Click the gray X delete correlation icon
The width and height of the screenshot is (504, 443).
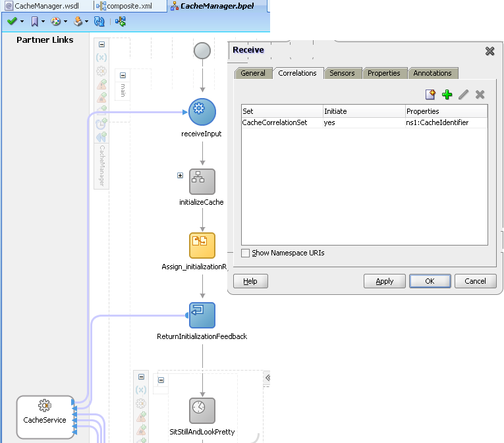[x=480, y=95]
